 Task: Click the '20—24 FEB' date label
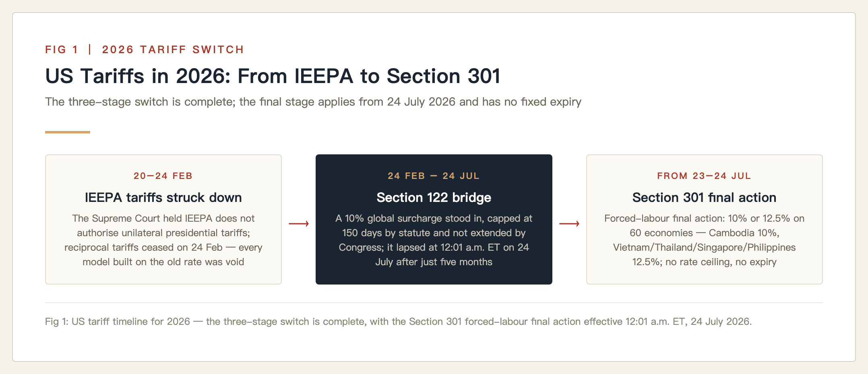point(163,176)
